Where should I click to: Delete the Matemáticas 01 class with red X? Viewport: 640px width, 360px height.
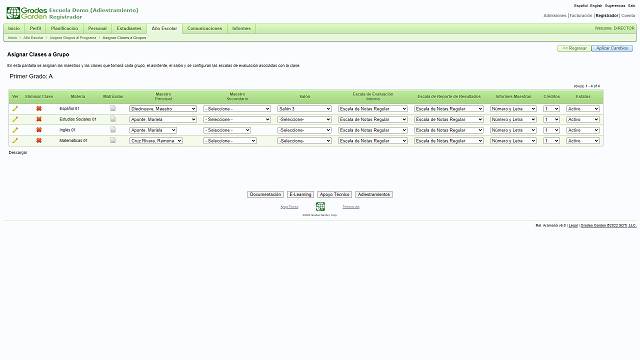point(39,140)
